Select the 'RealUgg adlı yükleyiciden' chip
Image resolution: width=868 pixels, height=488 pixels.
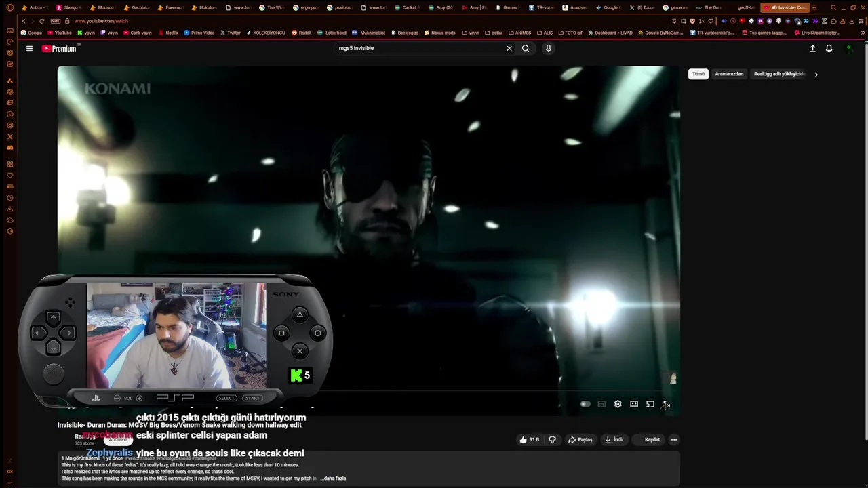tap(778, 74)
